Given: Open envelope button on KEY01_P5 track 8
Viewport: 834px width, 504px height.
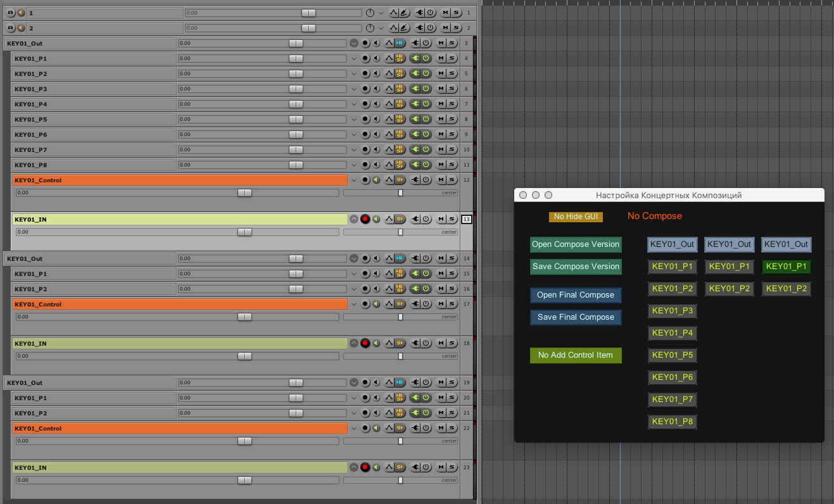Looking at the screenshot, I should [389, 119].
